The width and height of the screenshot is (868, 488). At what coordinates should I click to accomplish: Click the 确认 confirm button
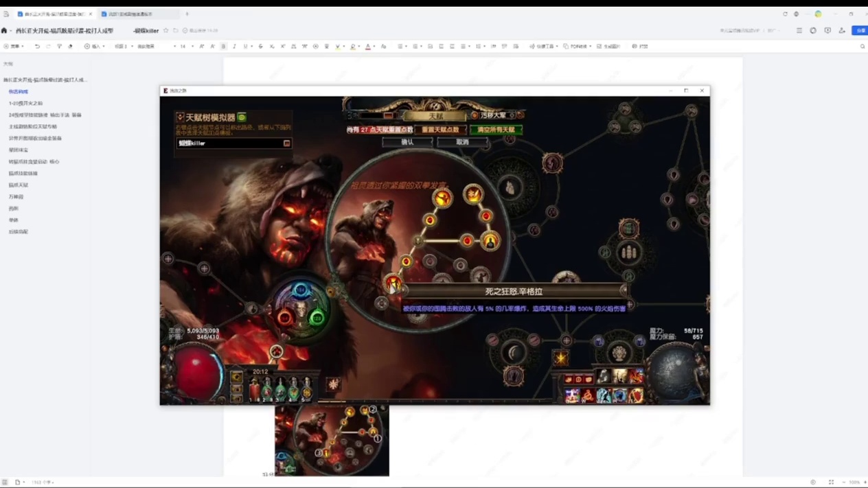pyautogui.click(x=407, y=142)
